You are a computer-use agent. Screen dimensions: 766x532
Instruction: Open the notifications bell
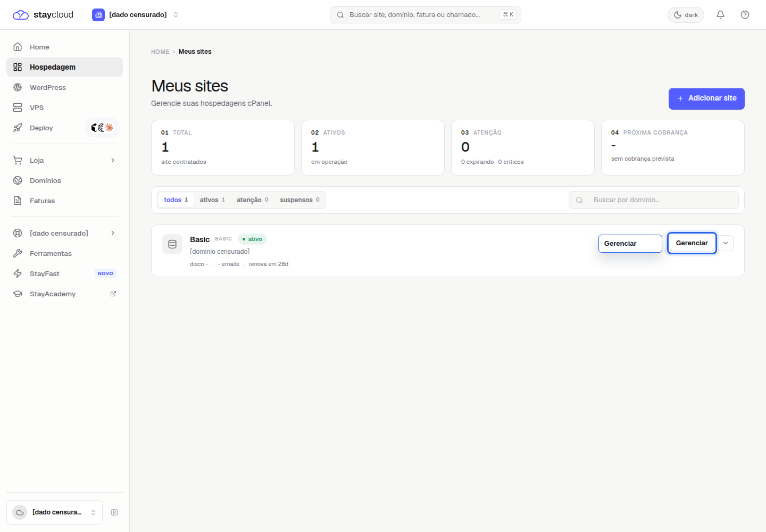tap(720, 15)
